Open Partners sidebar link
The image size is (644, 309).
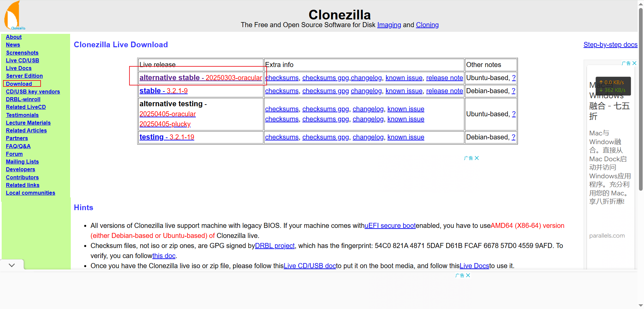(x=17, y=138)
